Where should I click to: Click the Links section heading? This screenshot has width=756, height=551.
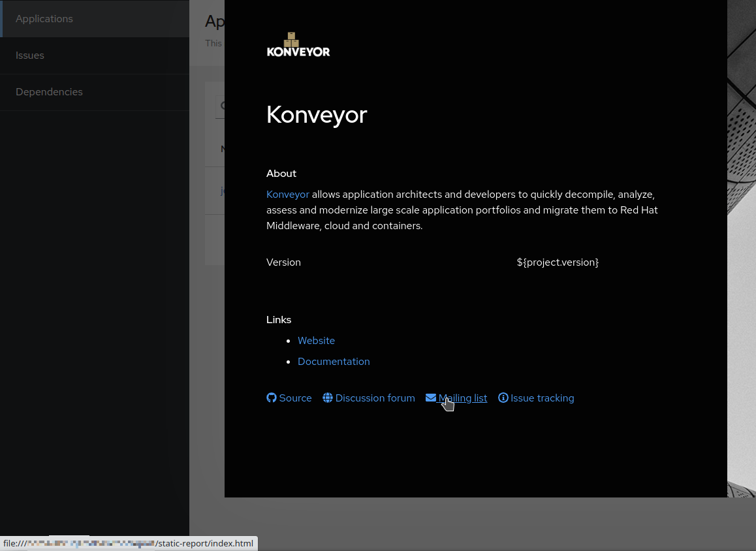[279, 320]
